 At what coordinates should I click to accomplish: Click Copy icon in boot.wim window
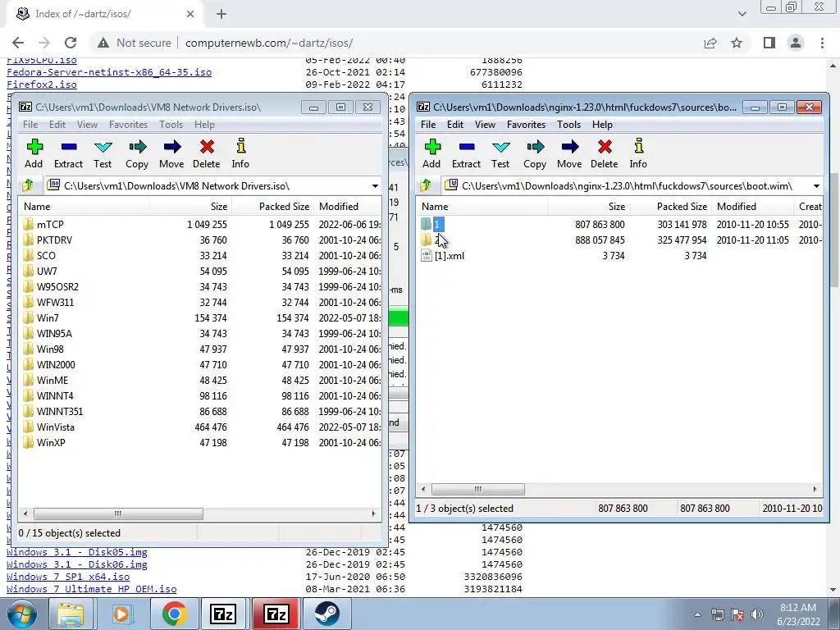[535, 147]
